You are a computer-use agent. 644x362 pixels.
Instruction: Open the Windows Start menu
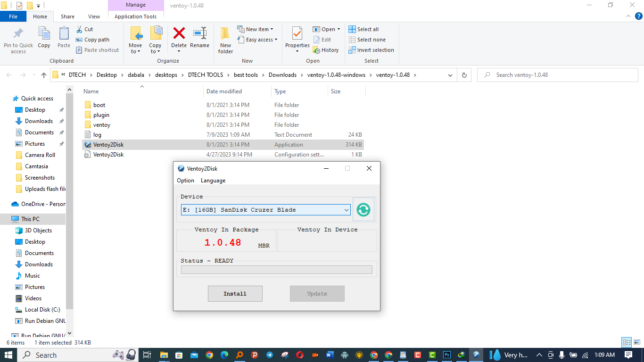point(8,355)
